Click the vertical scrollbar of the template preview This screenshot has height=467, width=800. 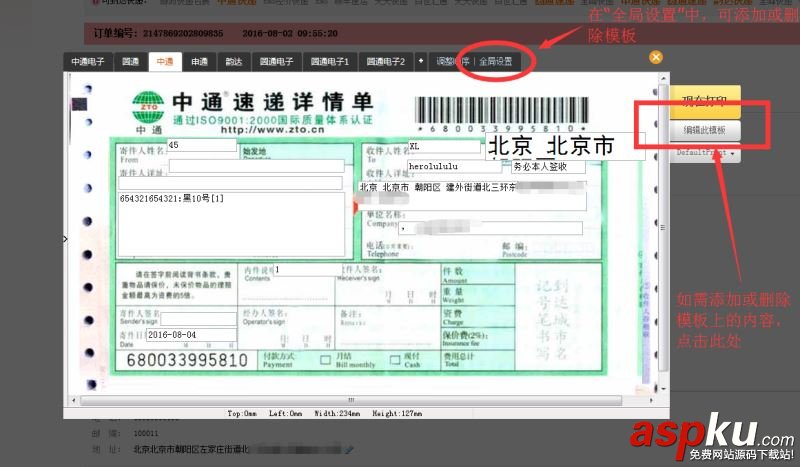point(663,228)
